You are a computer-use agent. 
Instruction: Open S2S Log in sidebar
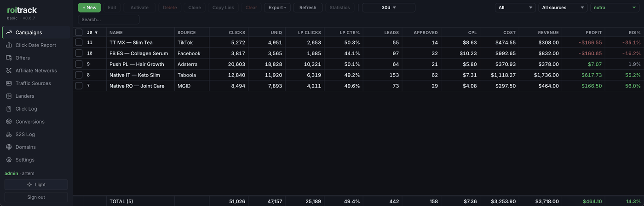point(36,134)
